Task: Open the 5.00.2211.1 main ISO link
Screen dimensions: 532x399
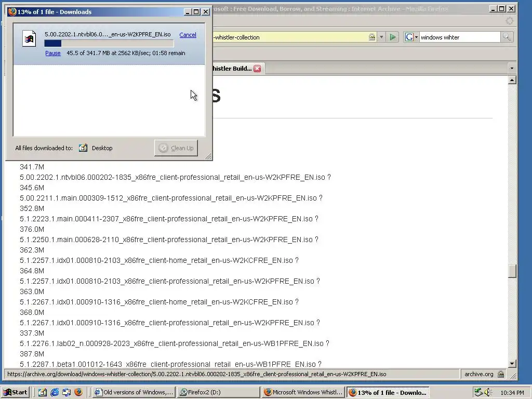Action: click(x=168, y=198)
